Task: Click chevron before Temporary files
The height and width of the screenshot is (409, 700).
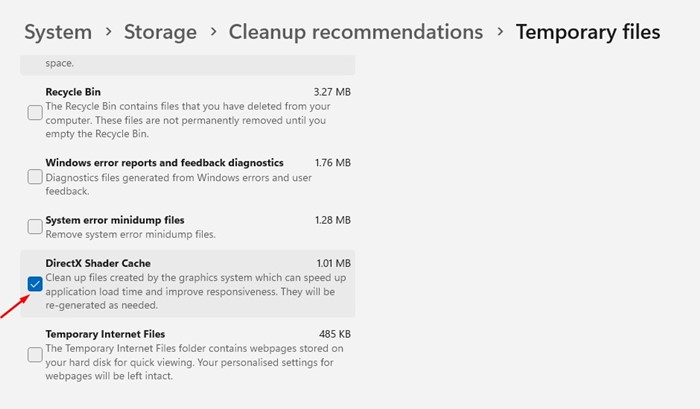Action: pyautogui.click(x=499, y=33)
